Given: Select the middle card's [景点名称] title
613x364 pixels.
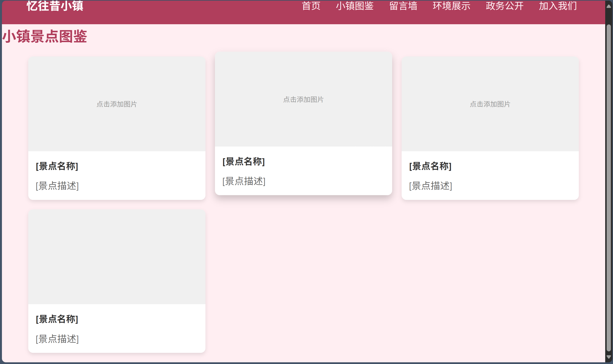Looking at the screenshot, I should 244,161.
